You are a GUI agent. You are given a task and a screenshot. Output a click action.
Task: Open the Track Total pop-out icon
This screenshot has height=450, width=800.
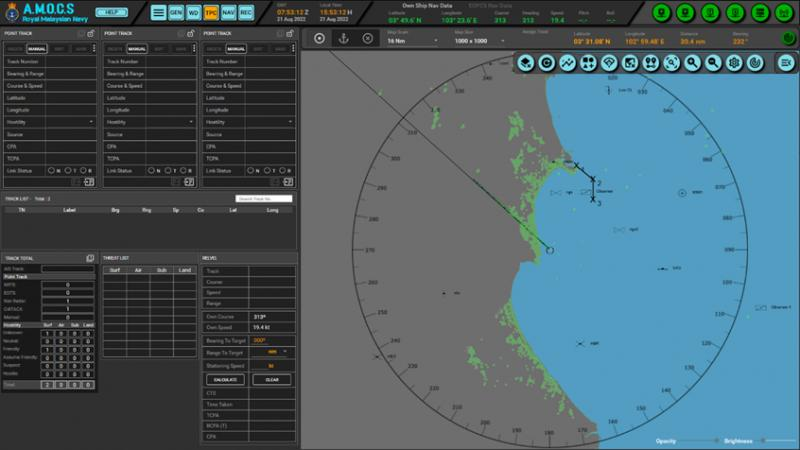tap(90, 258)
